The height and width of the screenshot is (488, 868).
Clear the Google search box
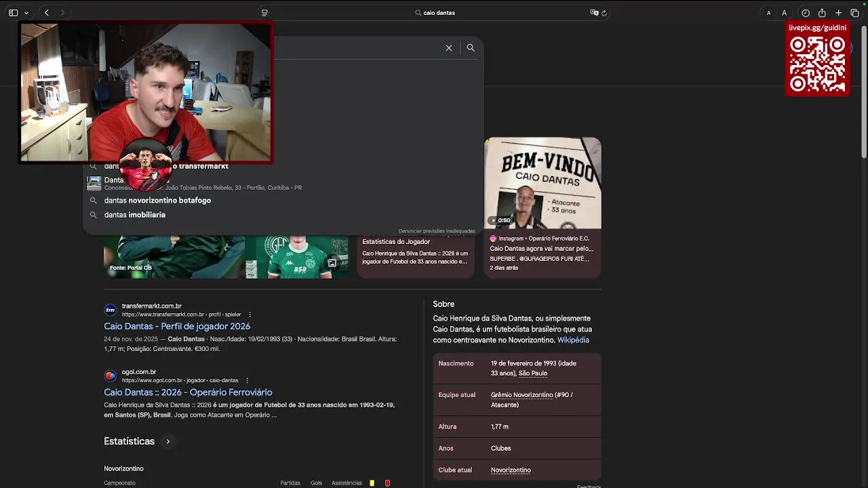(449, 48)
